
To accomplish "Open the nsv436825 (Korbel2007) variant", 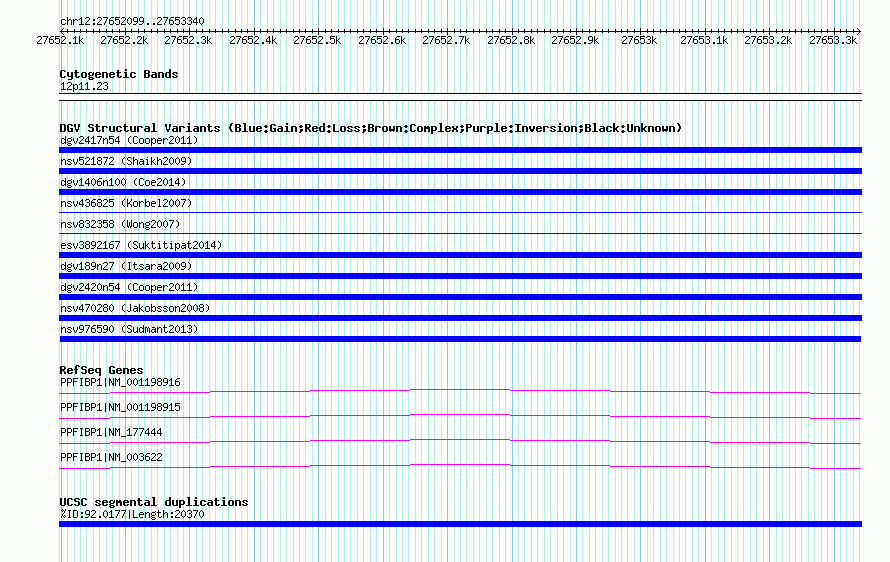I will (126, 203).
